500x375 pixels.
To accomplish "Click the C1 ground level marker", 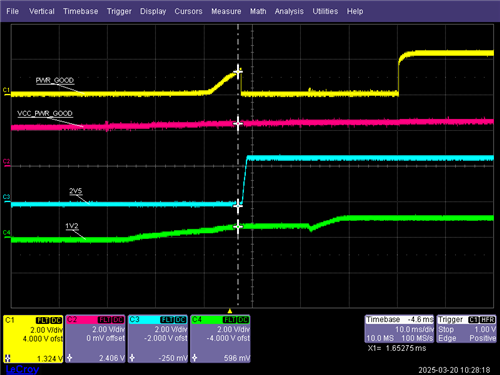I will coord(6,91).
